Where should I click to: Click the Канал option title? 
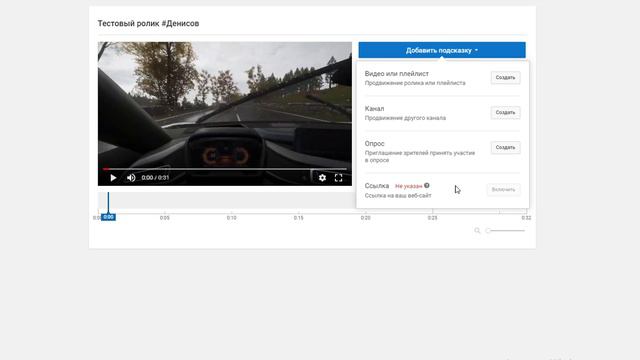(x=374, y=109)
